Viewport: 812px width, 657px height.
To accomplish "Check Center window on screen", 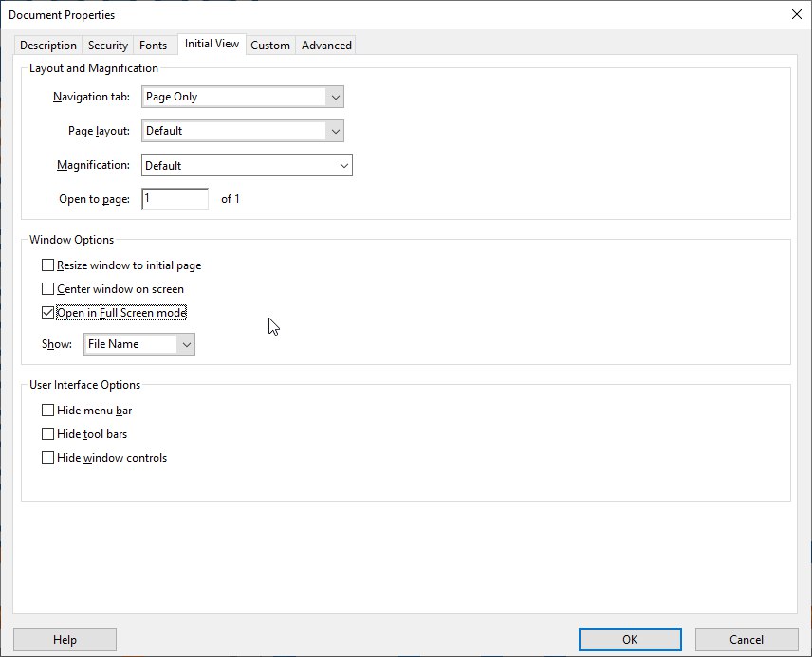I will (47, 289).
